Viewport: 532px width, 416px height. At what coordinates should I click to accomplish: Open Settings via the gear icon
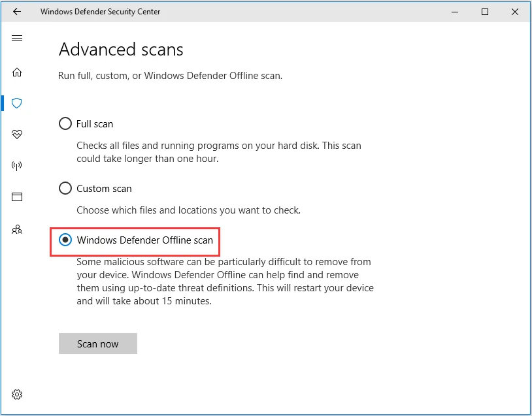click(x=17, y=394)
